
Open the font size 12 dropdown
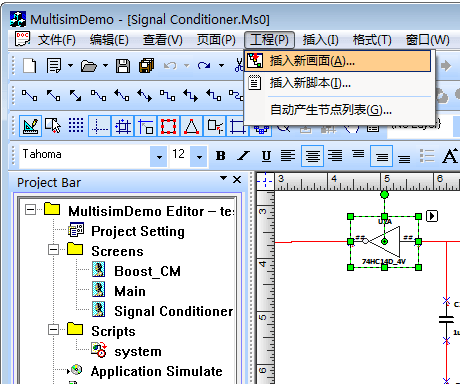pyautogui.click(x=199, y=156)
